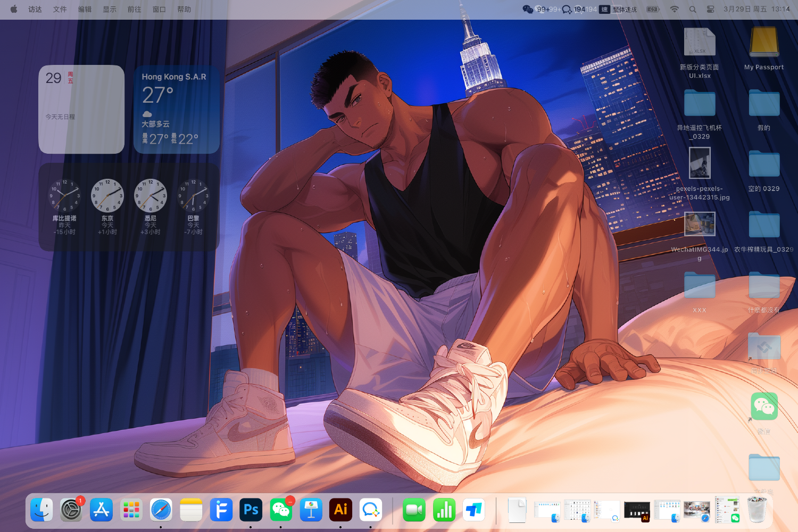
Task: Restore the minimized WeCom window
Action: (x=607, y=511)
